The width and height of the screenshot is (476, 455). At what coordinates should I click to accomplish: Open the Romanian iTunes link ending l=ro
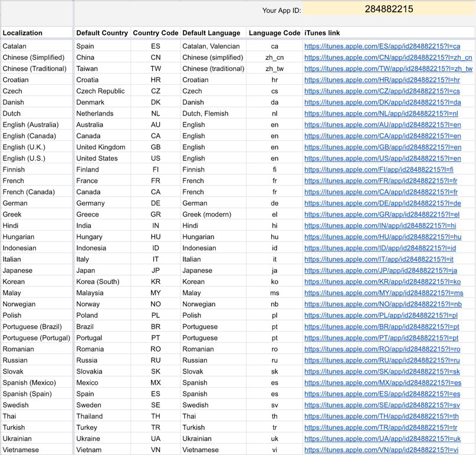tap(382, 349)
